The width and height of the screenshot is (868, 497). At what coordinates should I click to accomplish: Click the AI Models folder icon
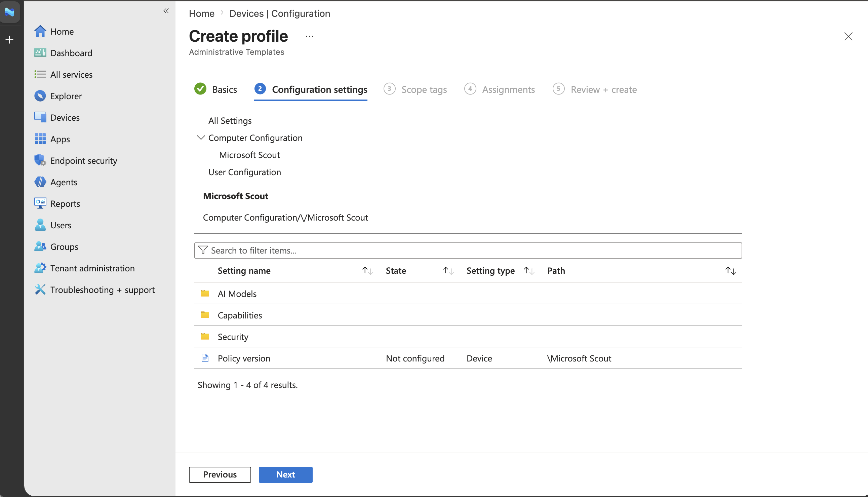point(205,293)
